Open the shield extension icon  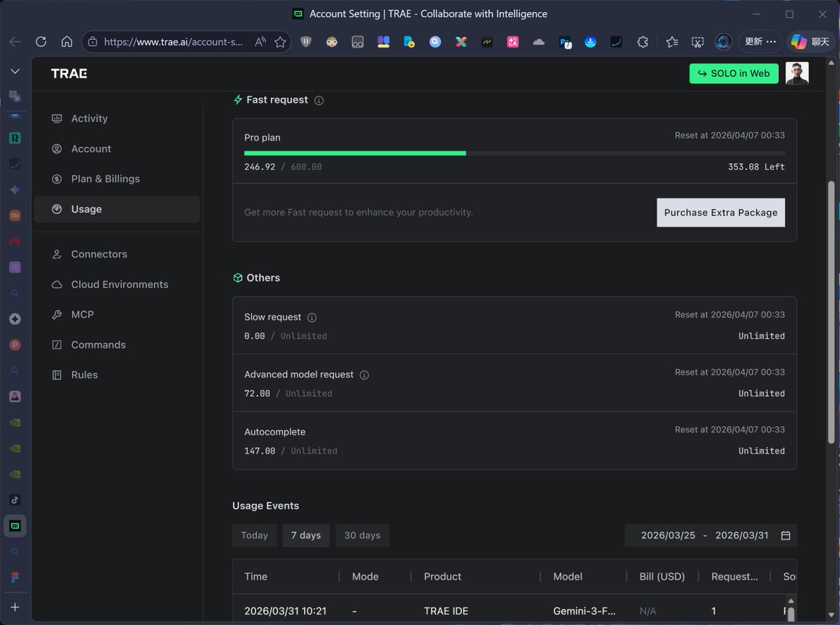pos(306,42)
